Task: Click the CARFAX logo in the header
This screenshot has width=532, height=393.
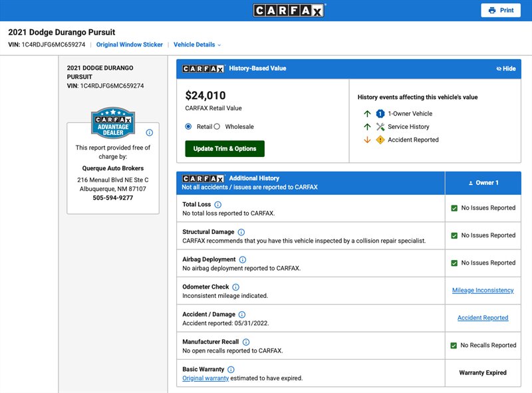Action: [289, 10]
